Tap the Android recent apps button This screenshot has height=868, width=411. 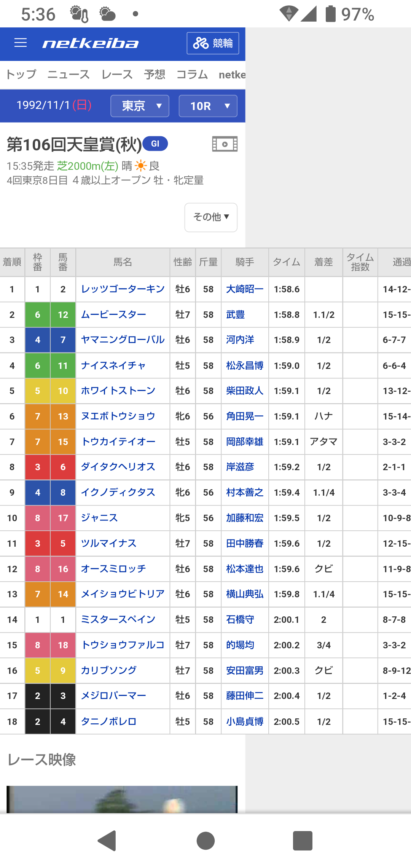pos(303,841)
